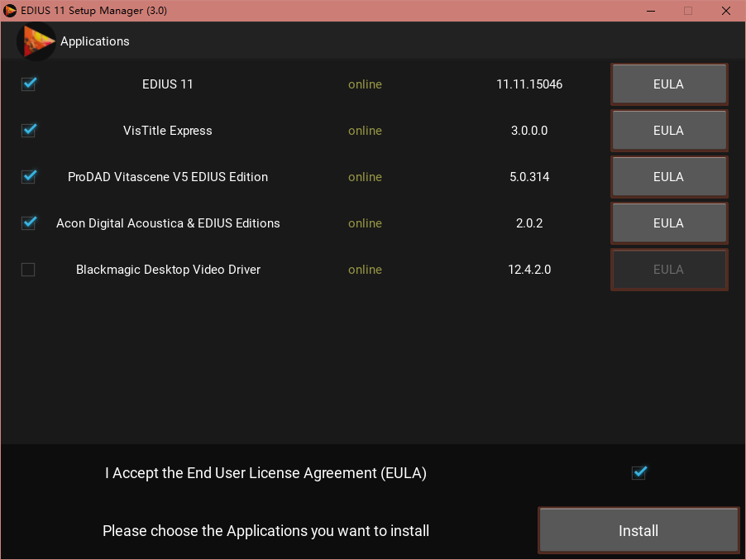
Task: Click 'online' status in Acon Digital row
Action: click(365, 223)
